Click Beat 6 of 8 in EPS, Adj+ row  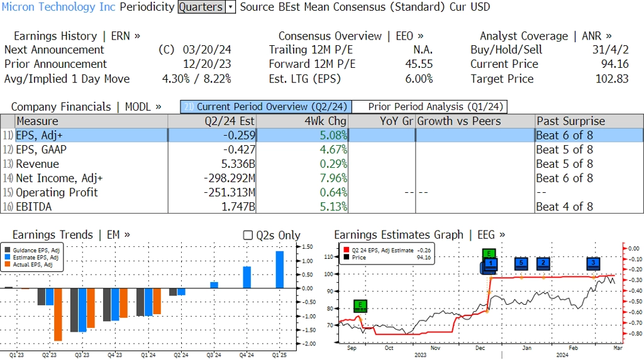[x=565, y=136]
